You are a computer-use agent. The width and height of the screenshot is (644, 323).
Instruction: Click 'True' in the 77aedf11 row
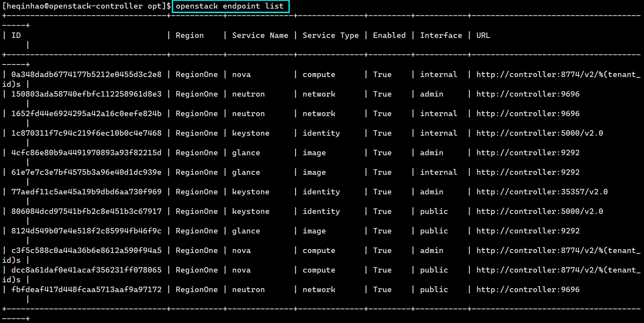click(382, 192)
